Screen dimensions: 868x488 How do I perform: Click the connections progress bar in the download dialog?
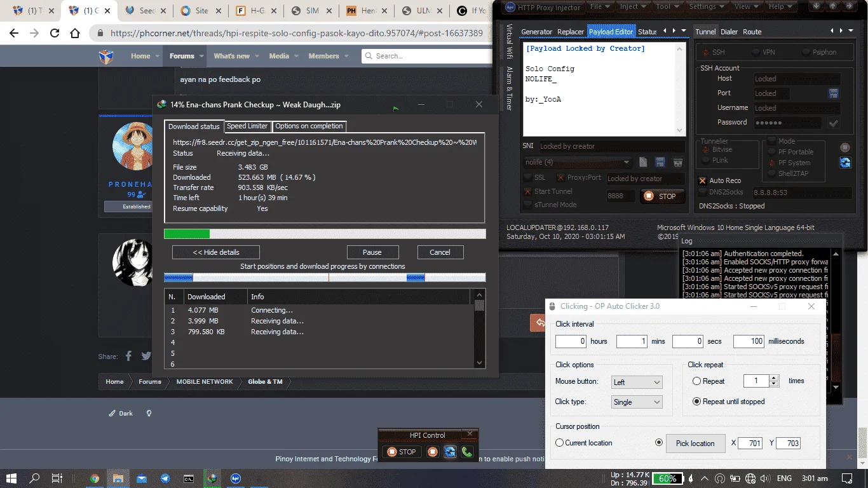point(325,278)
